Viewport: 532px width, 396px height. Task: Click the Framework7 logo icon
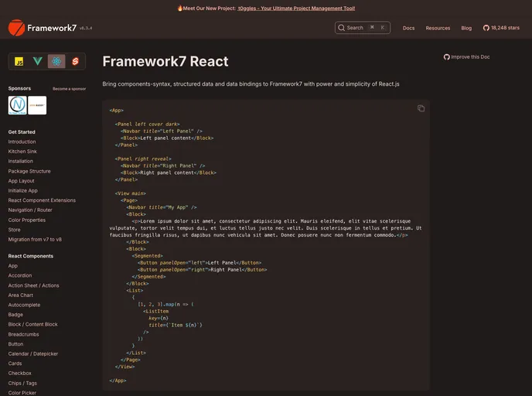coord(17,28)
